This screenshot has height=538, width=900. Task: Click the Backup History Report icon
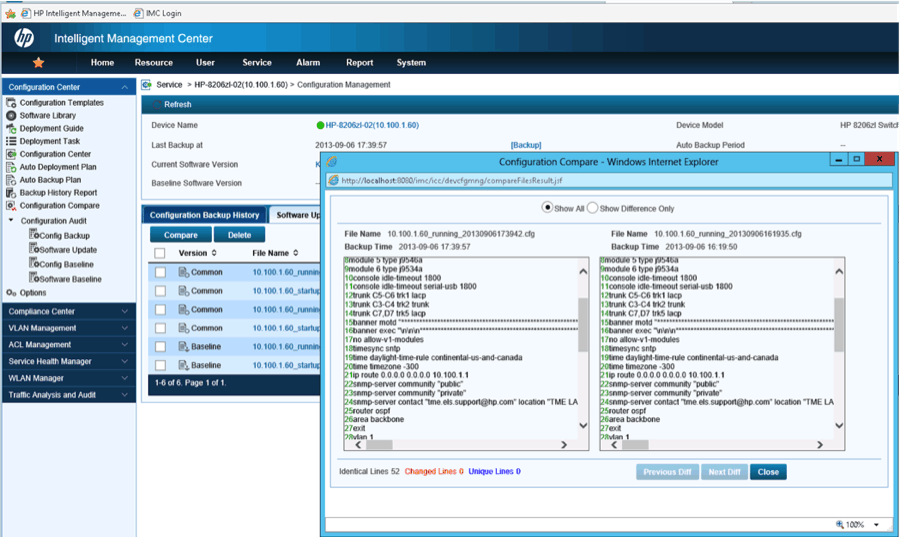click(11, 193)
